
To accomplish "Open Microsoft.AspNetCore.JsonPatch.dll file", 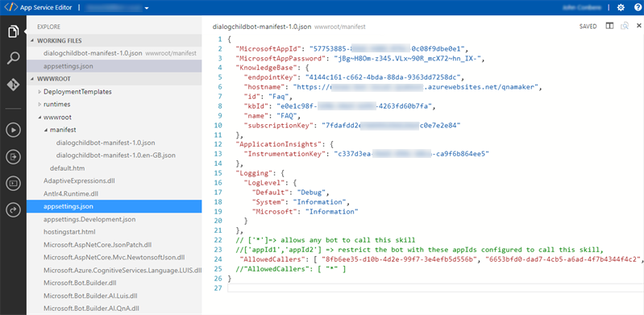I will (98, 244).
